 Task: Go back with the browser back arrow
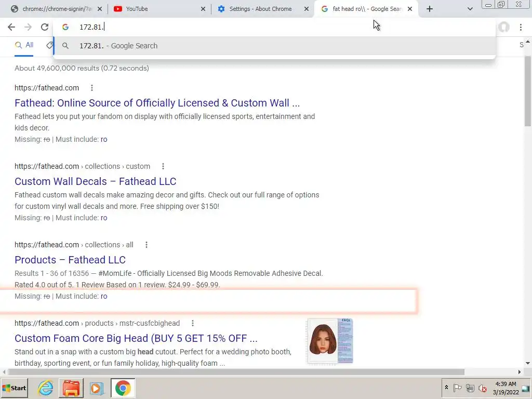(11, 27)
